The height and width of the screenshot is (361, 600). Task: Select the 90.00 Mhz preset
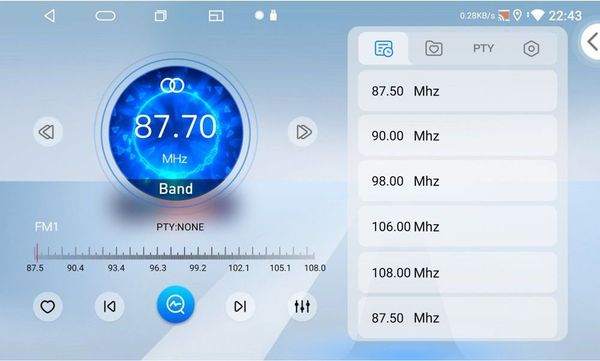click(457, 136)
